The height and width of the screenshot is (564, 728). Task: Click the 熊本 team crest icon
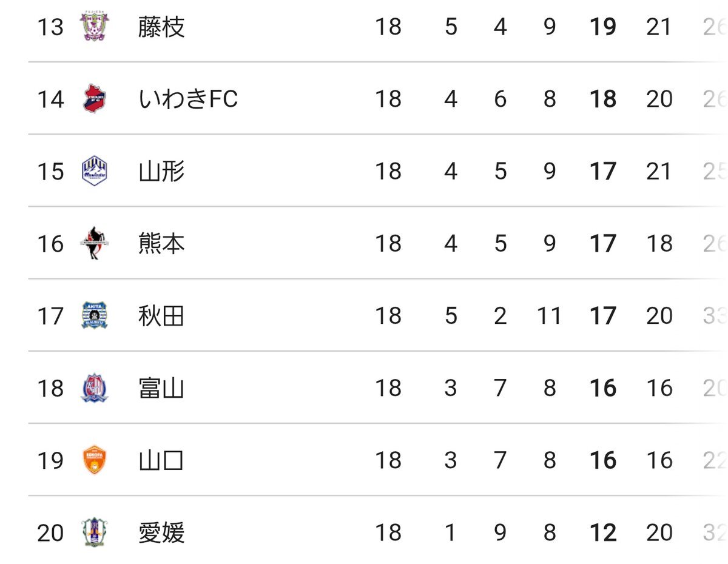click(x=95, y=243)
